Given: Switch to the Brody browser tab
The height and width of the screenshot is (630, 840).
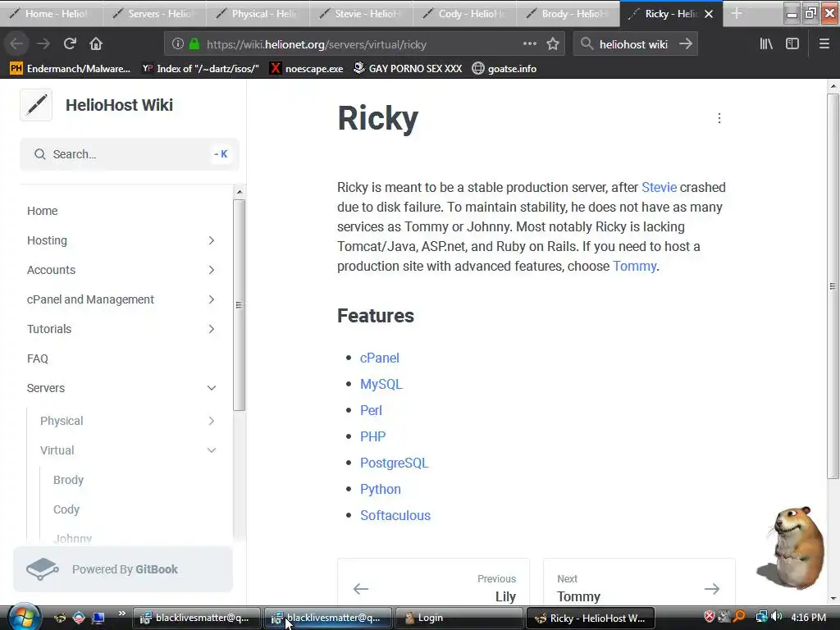Looking at the screenshot, I should (x=568, y=13).
